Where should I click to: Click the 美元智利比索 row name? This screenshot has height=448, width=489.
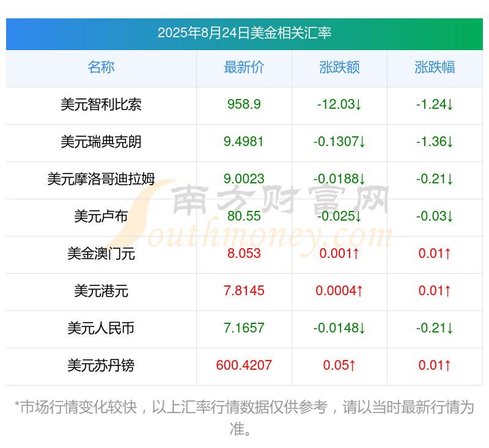[x=101, y=105]
